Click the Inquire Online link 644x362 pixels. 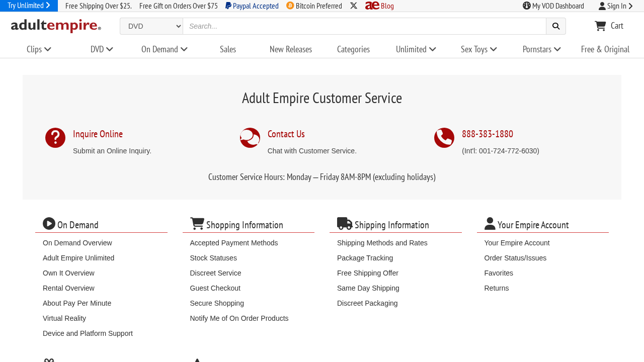[98, 134]
